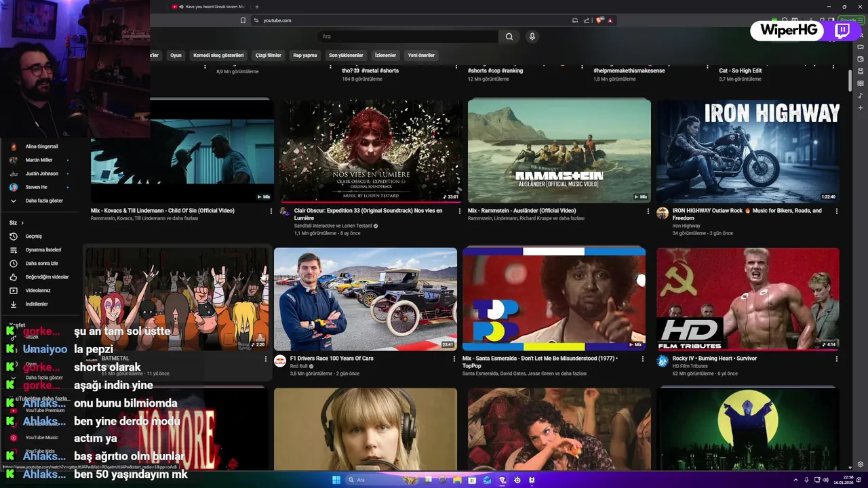
Task: Click the HD Film Tributes channel avatar
Action: pos(663,361)
